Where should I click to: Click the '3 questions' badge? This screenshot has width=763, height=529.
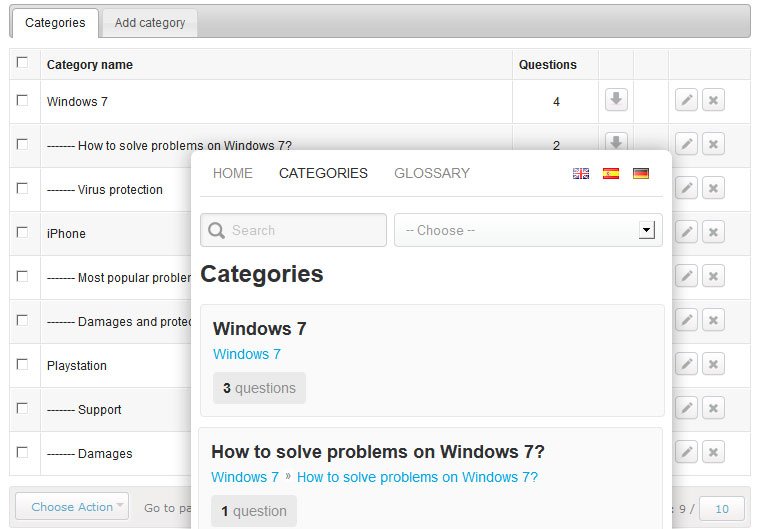point(259,388)
